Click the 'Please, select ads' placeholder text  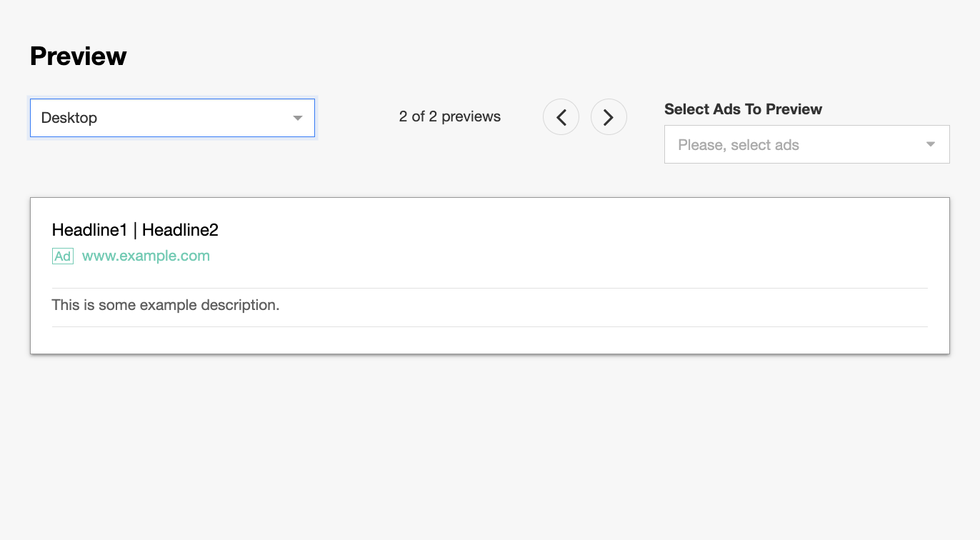coord(738,145)
